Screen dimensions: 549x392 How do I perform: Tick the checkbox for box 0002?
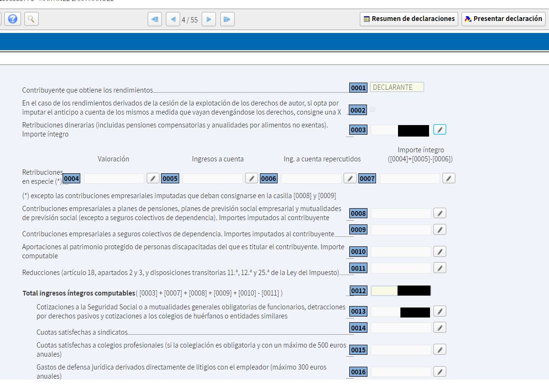point(373,110)
